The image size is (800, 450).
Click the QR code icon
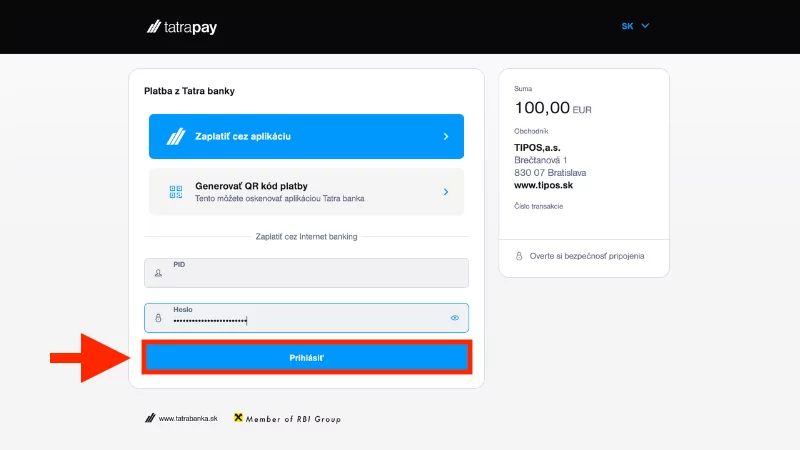(x=176, y=192)
